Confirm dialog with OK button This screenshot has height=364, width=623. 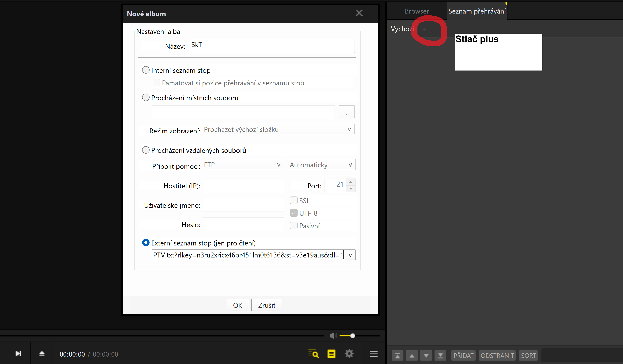click(x=237, y=305)
